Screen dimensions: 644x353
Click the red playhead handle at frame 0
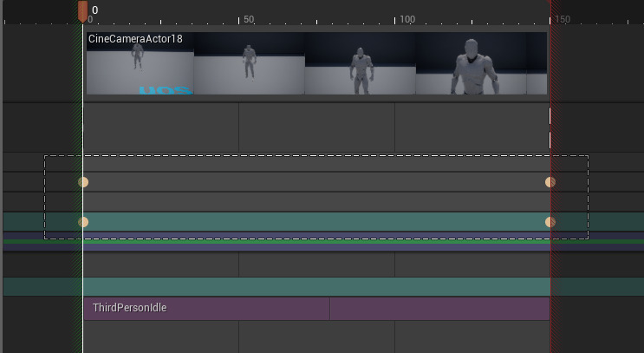tap(82, 10)
